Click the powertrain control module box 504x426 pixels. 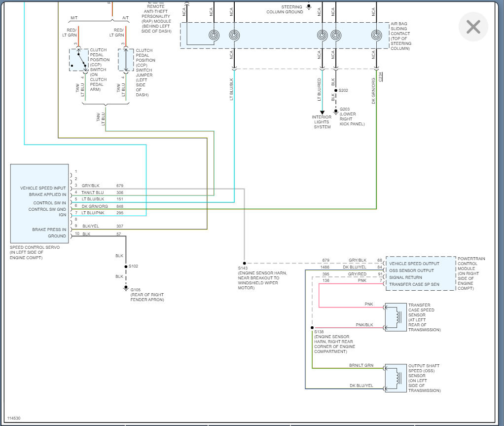point(420,273)
